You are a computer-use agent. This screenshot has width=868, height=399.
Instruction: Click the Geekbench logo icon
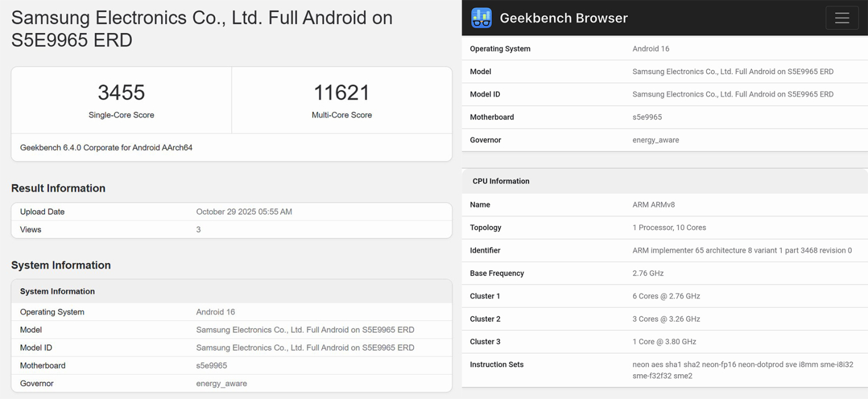point(481,18)
